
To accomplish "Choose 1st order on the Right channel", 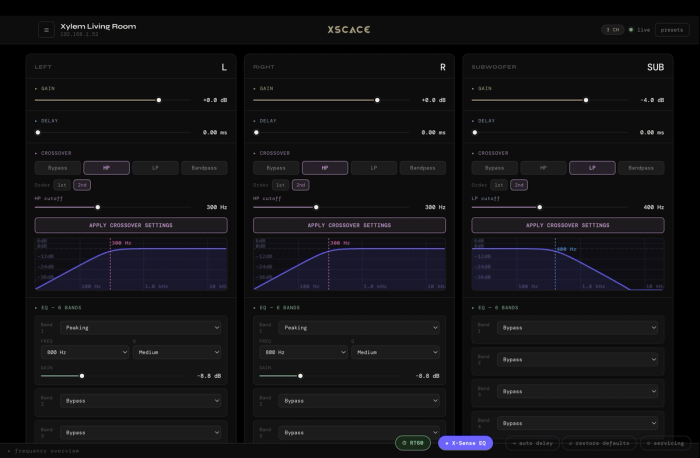I will 280,185.
